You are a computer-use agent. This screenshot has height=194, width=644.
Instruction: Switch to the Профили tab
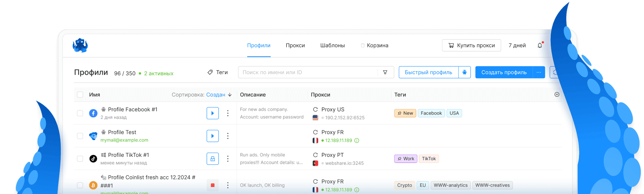(x=259, y=45)
